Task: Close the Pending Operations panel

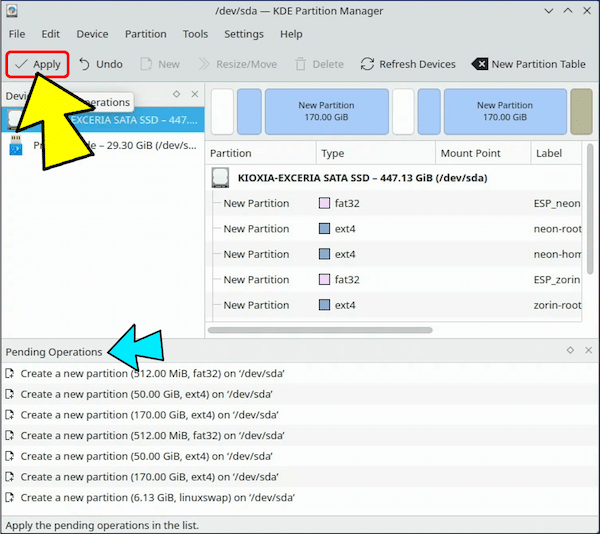Action: point(588,351)
